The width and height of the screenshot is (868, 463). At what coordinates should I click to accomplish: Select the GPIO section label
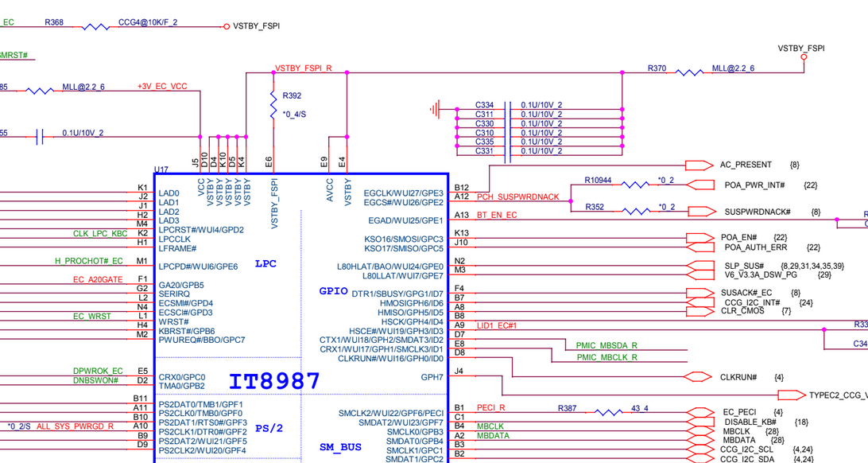(333, 290)
